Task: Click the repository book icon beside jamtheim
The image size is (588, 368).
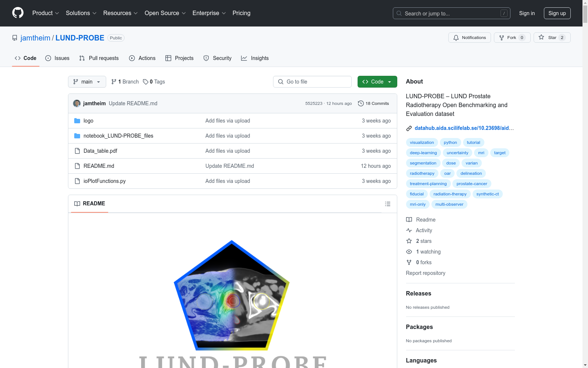Action: coord(14,38)
